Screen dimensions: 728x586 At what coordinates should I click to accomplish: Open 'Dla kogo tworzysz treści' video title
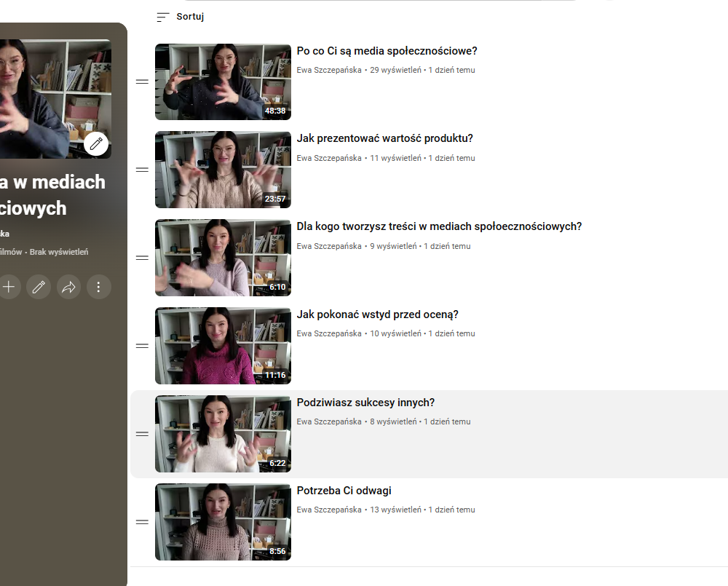pos(439,226)
